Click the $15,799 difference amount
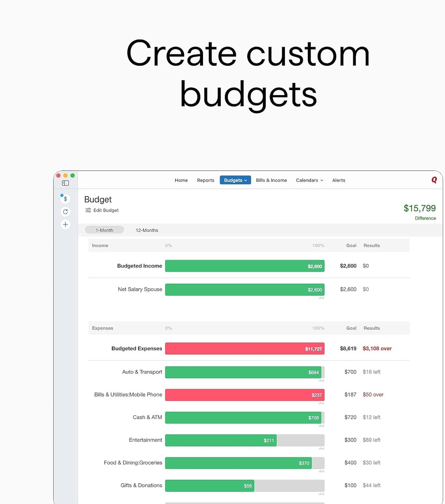Screen dimensions: 445x504 point(420,208)
